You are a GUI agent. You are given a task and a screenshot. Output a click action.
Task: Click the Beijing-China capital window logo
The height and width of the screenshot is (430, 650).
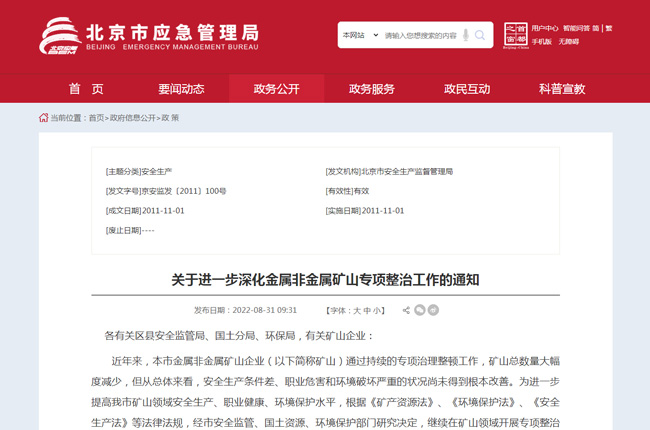click(x=515, y=35)
